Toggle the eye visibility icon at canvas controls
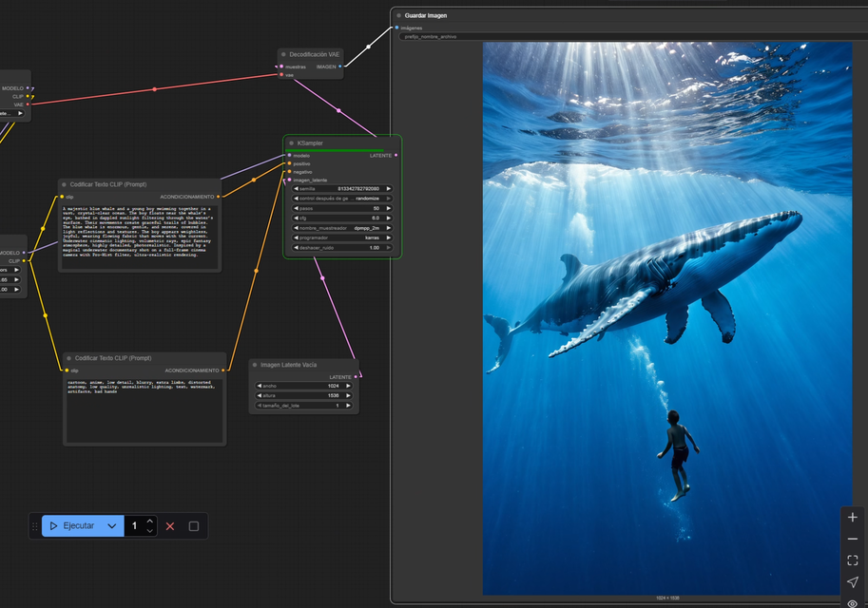The height and width of the screenshot is (608, 868). pyautogui.click(x=853, y=603)
